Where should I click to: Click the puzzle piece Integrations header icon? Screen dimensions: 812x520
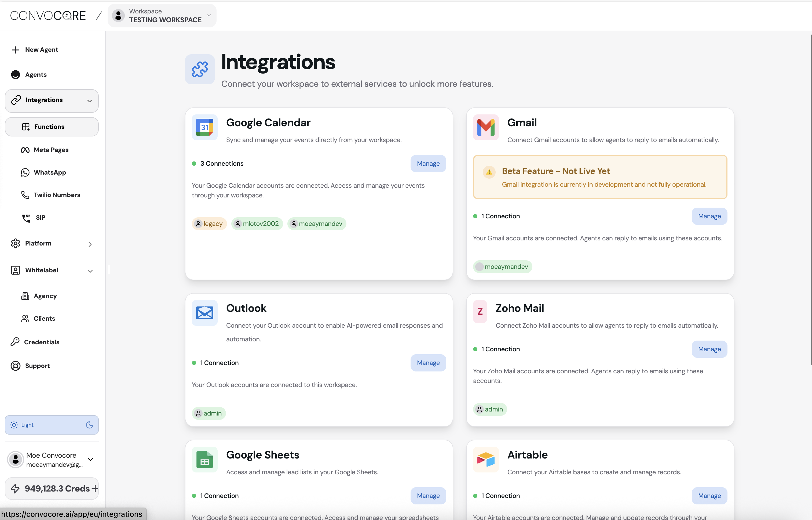[200, 69]
